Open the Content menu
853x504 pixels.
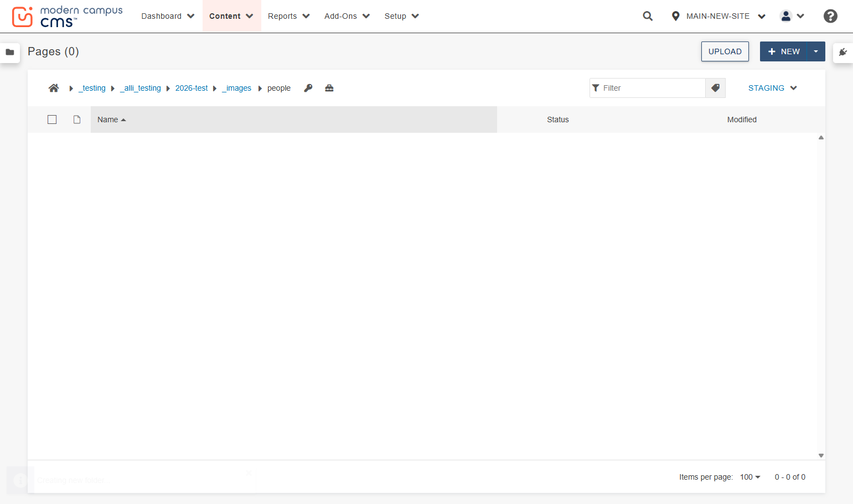click(x=231, y=16)
